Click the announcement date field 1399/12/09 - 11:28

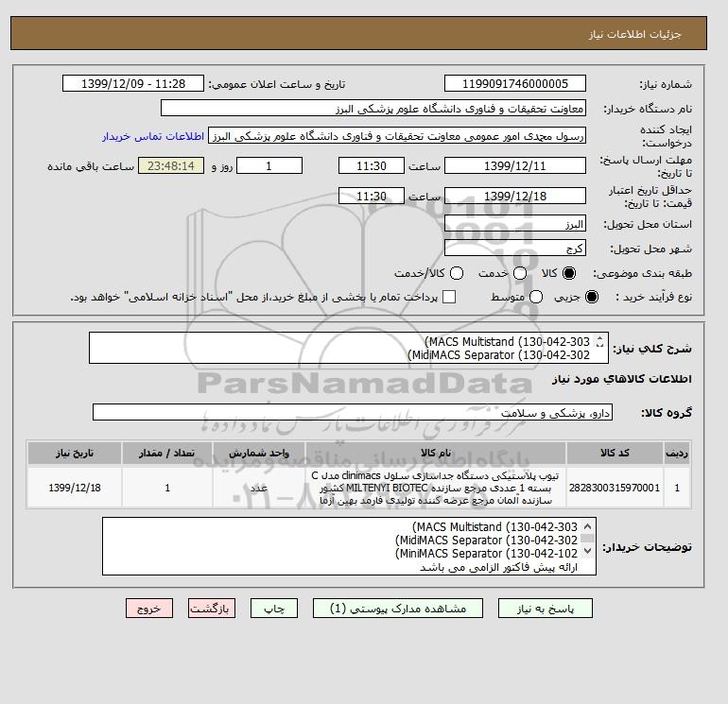point(133,83)
